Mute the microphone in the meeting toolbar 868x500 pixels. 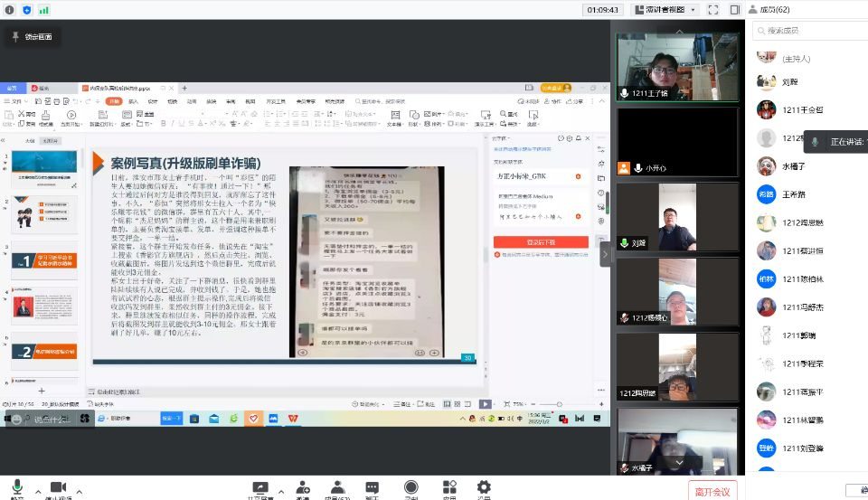pos(17,487)
